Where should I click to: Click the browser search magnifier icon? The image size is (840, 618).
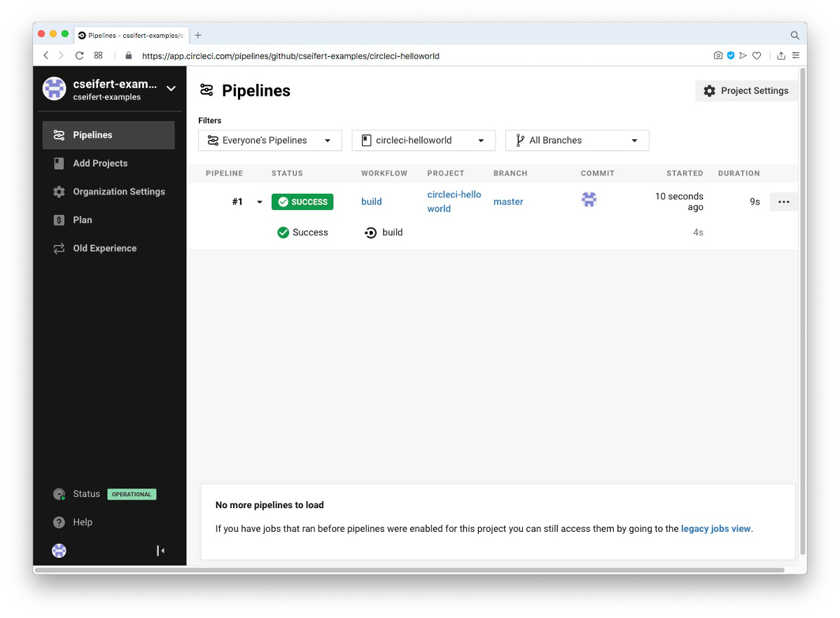pos(794,35)
